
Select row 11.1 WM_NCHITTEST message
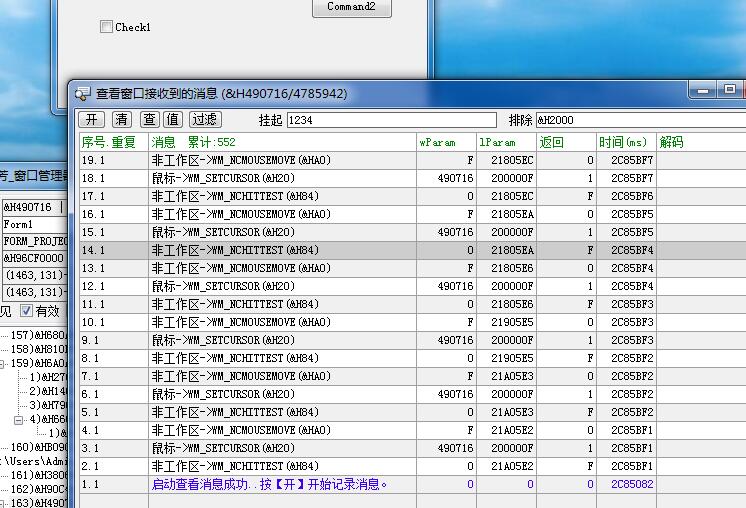tap(412, 304)
